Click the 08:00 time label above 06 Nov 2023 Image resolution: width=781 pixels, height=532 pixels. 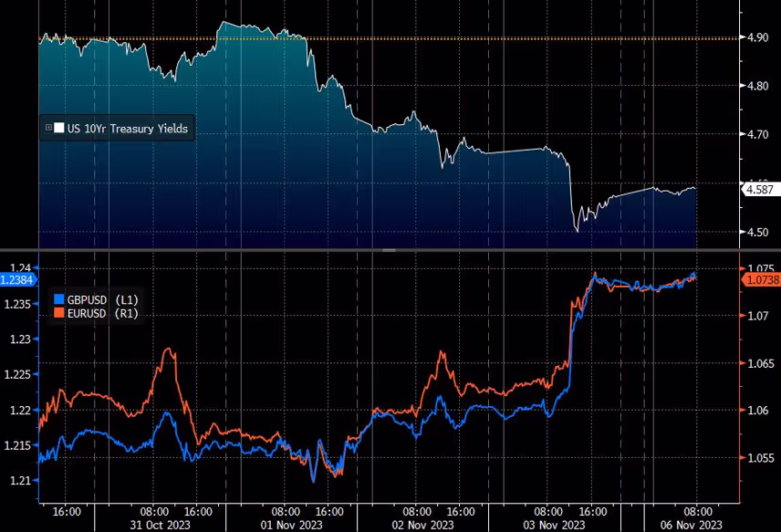[697, 512]
